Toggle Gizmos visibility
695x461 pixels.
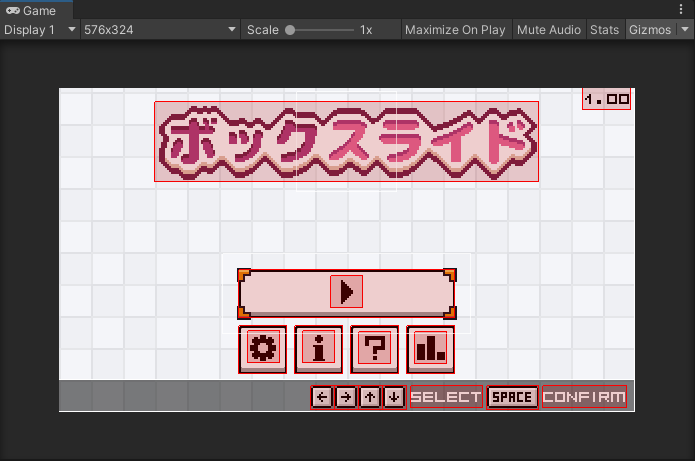(x=650, y=30)
